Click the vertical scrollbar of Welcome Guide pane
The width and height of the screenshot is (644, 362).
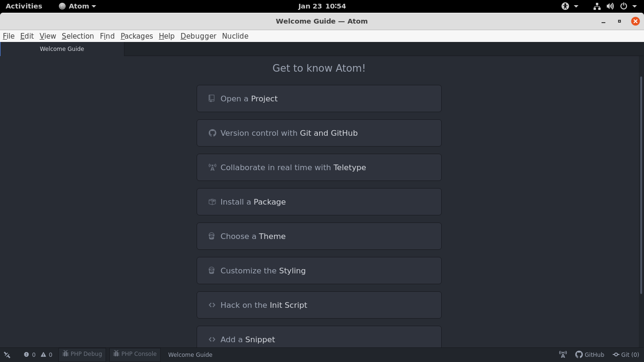641,185
